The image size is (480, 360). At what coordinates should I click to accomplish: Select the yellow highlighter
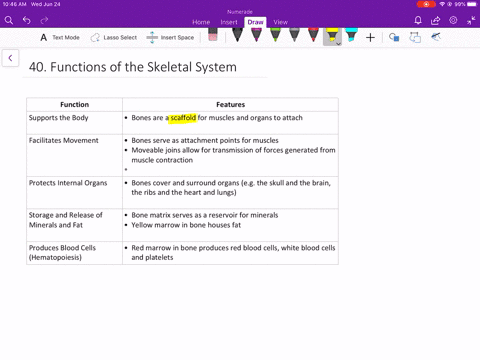click(331, 35)
